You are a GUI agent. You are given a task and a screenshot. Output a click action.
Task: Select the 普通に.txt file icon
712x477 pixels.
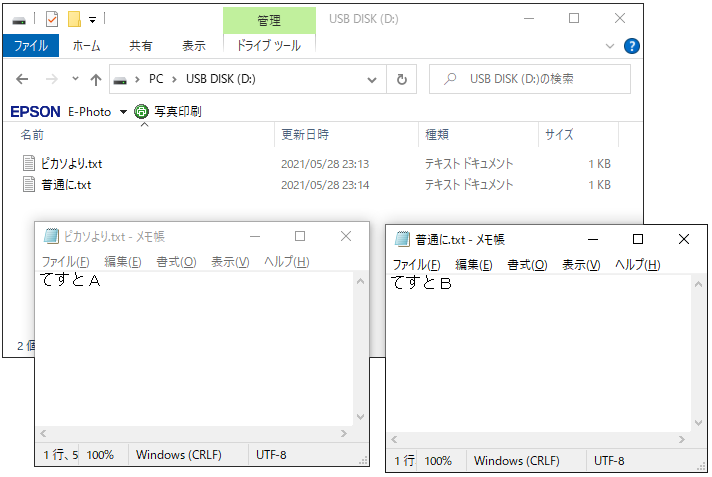[29, 184]
